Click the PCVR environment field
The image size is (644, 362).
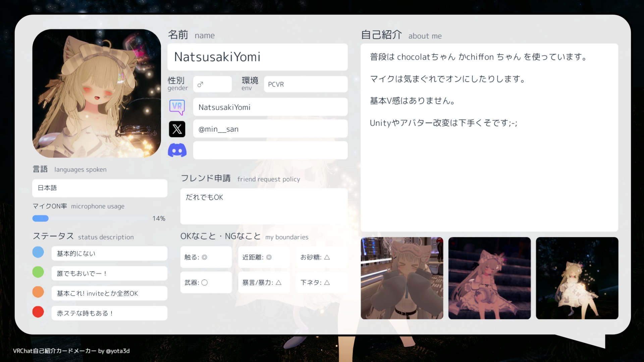coord(305,84)
